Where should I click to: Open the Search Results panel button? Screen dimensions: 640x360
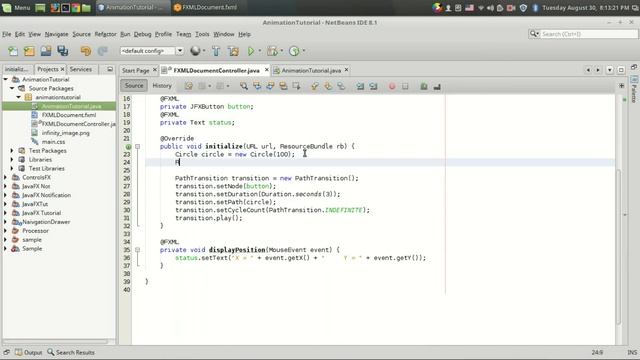(71, 352)
